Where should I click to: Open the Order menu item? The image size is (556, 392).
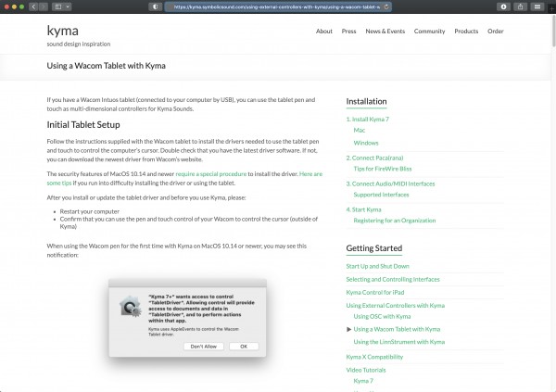(496, 32)
